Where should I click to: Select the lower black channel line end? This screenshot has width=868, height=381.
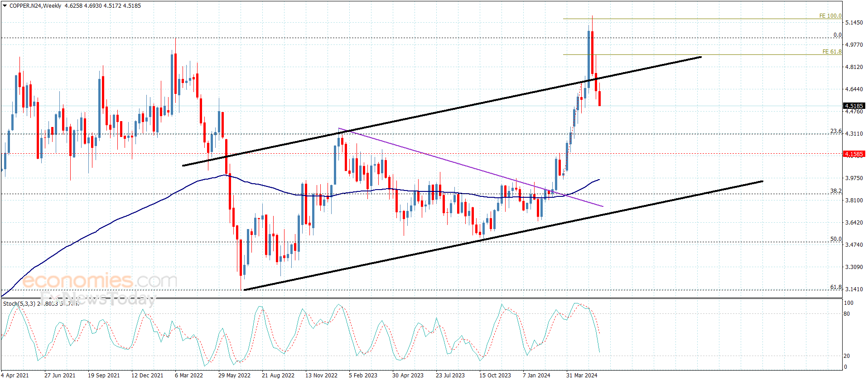coord(762,181)
